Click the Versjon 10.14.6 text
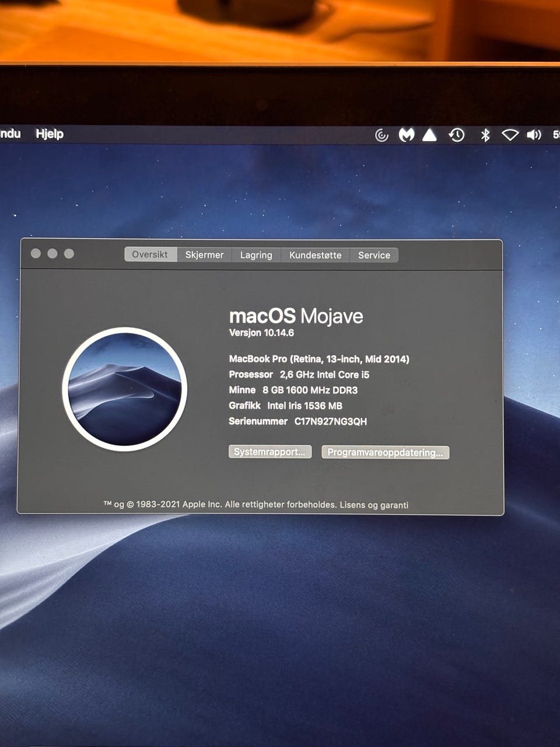Image resolution: width=560 pixels, height=747 pixels. (261, 333)
